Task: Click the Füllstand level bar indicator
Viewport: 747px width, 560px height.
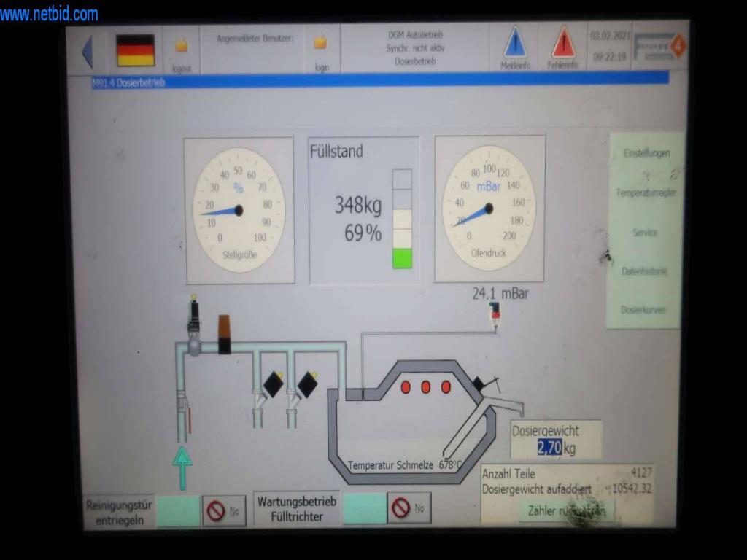Action: coord(402,219)
